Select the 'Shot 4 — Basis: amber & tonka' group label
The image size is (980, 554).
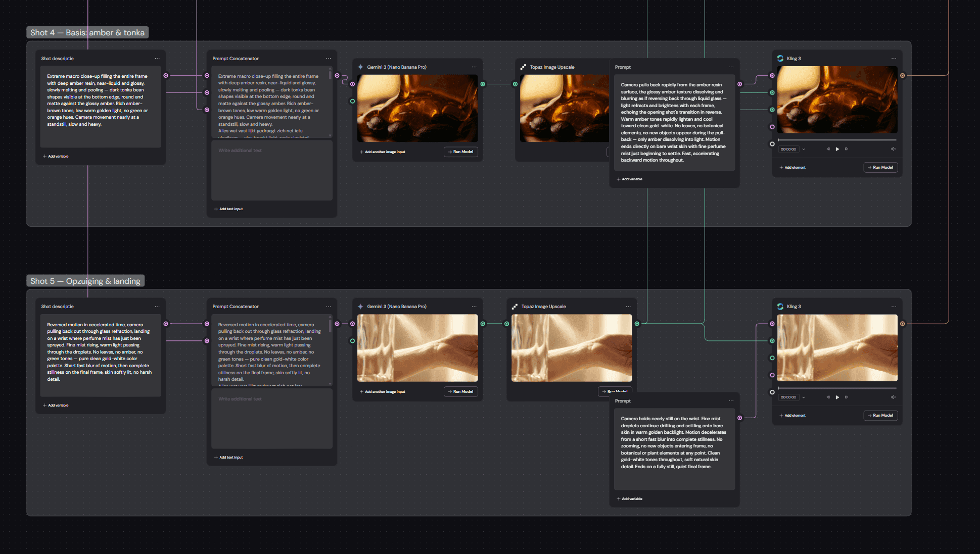click(87, 33)
